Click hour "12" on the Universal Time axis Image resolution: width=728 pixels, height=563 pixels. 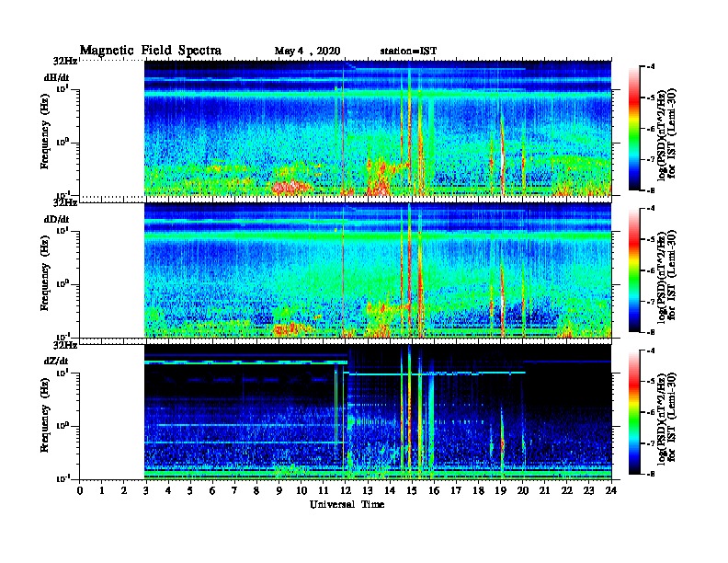pos(346,491)
